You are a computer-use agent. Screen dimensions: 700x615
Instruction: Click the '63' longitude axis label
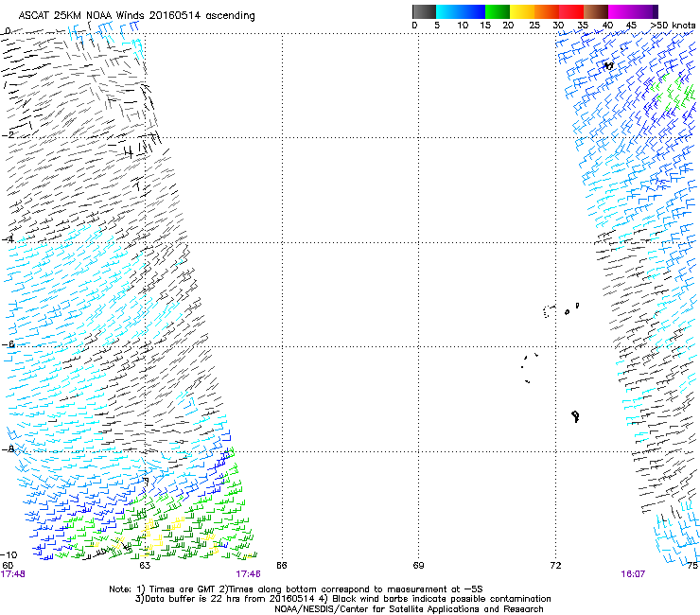coord(145,566)
